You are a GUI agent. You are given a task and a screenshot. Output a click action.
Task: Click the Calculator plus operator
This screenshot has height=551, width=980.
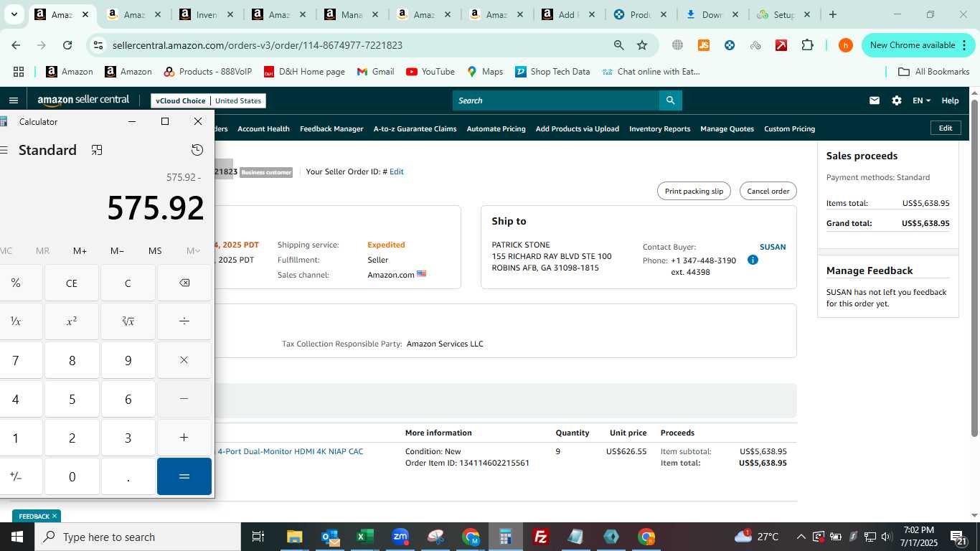184,438
